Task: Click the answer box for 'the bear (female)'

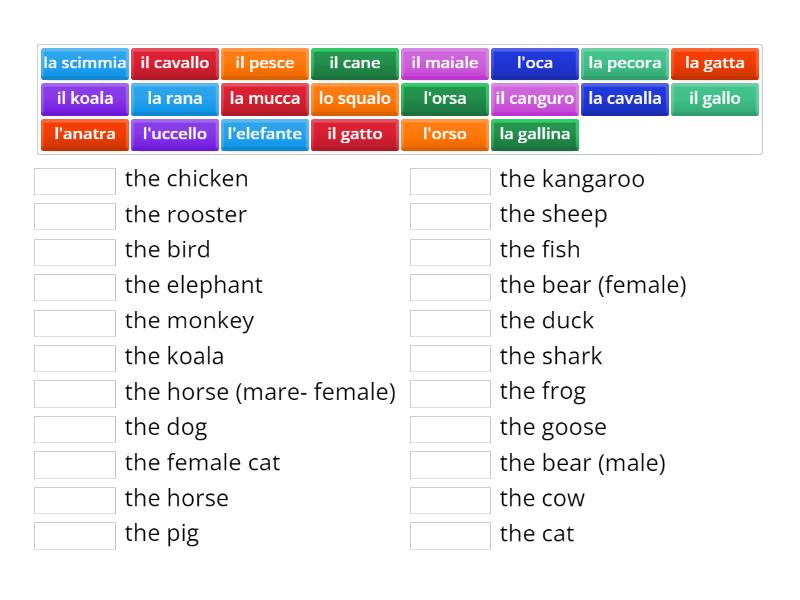Action: pyautogui.click(x=450, y=287)
